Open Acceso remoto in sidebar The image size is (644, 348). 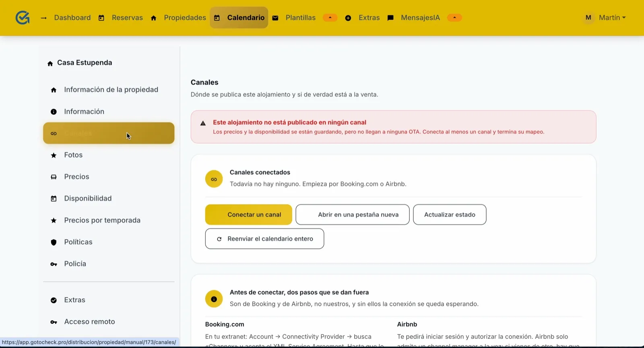pyautogui.click(x=109, y=322)
